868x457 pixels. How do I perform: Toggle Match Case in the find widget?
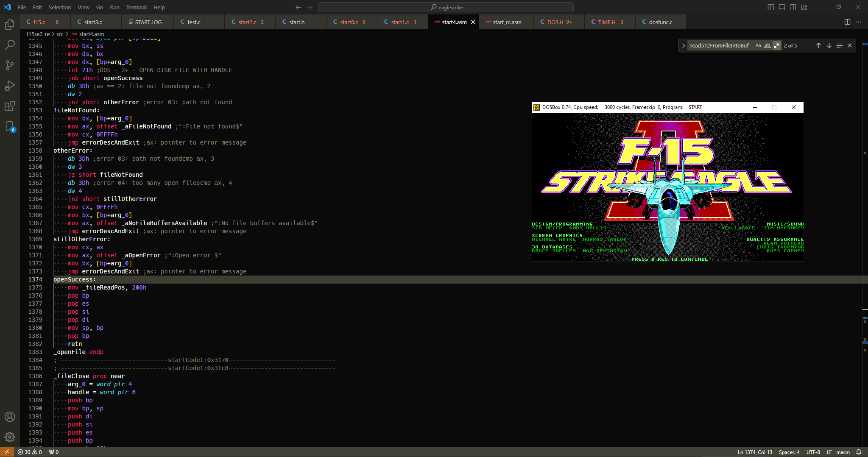[x=758, y=45]
